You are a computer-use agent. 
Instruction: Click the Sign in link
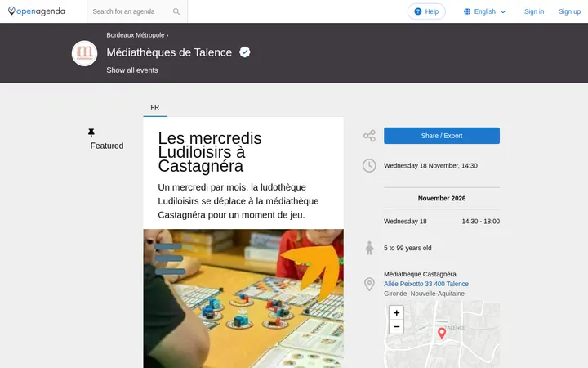[534, 11]
